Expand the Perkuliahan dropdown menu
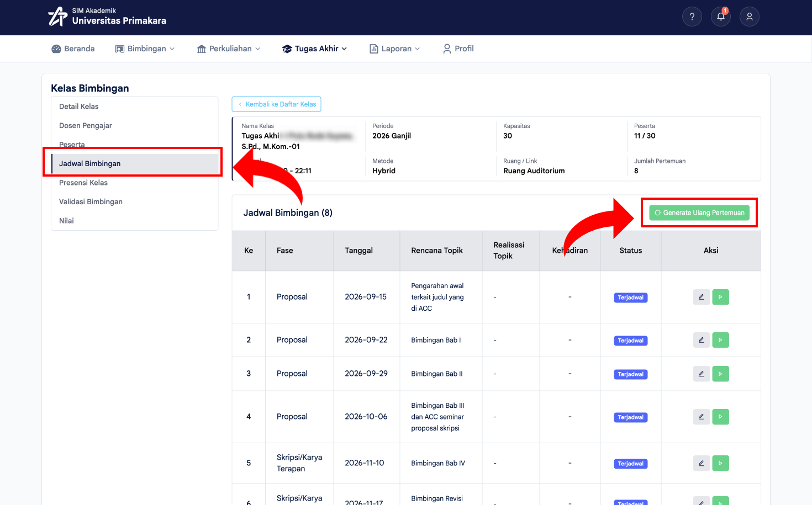This screenshot has width=812, height=505. (x=229, y=49)
